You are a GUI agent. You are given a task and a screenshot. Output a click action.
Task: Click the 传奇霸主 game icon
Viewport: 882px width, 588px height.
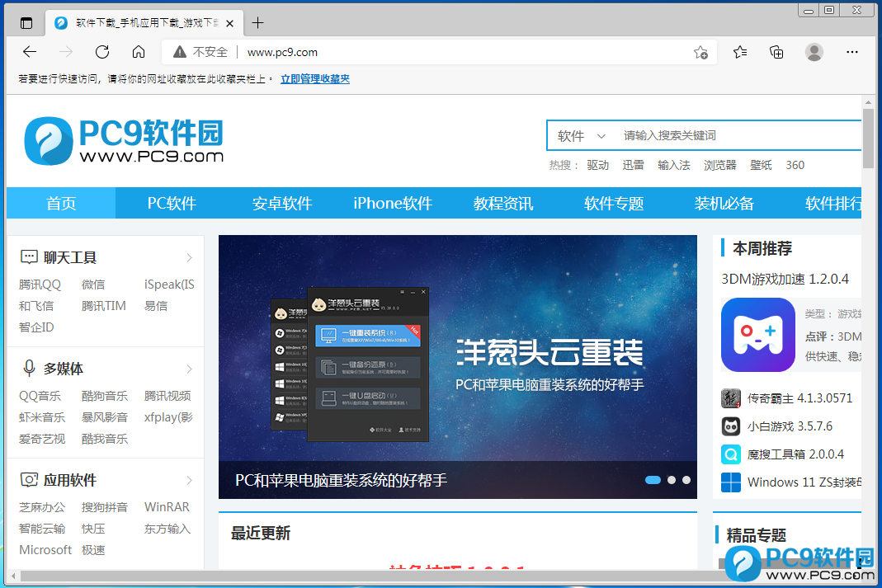(731, 398)
